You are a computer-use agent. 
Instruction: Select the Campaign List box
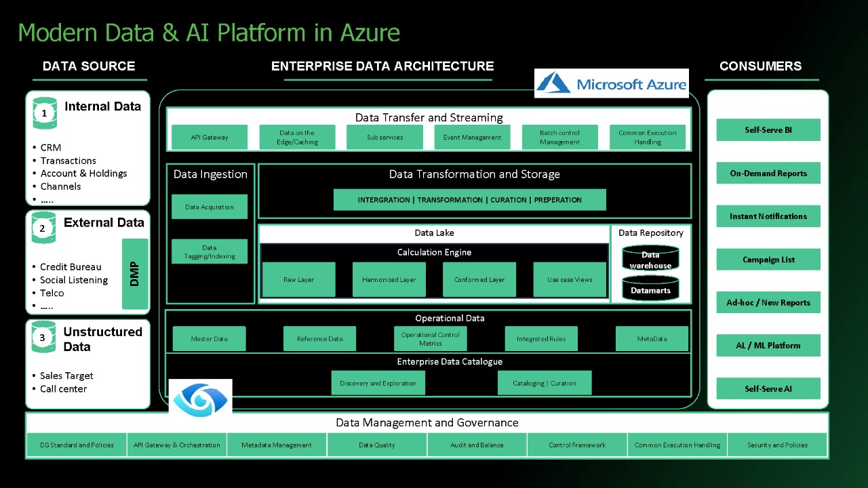(768, 260)
